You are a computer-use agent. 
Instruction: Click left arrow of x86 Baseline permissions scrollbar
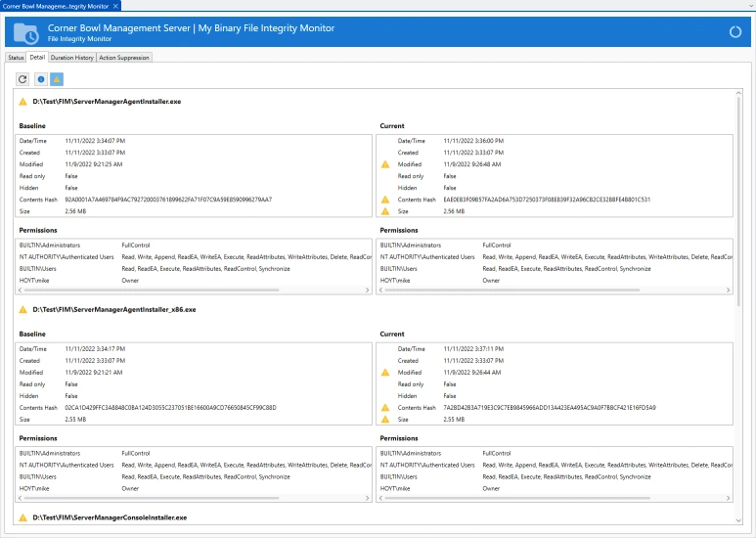coord(20,499)
